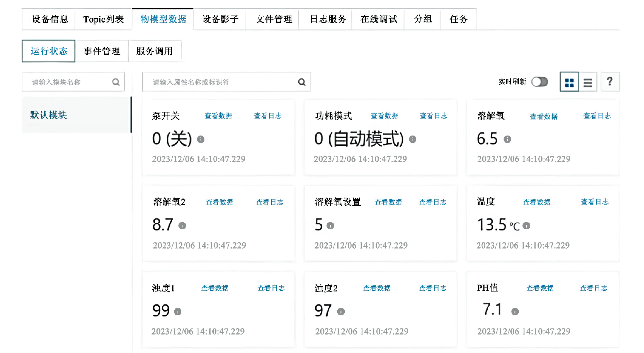Click 查看日志 for 溶解氧设置
Viewport: 644px width, 353px height.
click(x=433, y=202)
